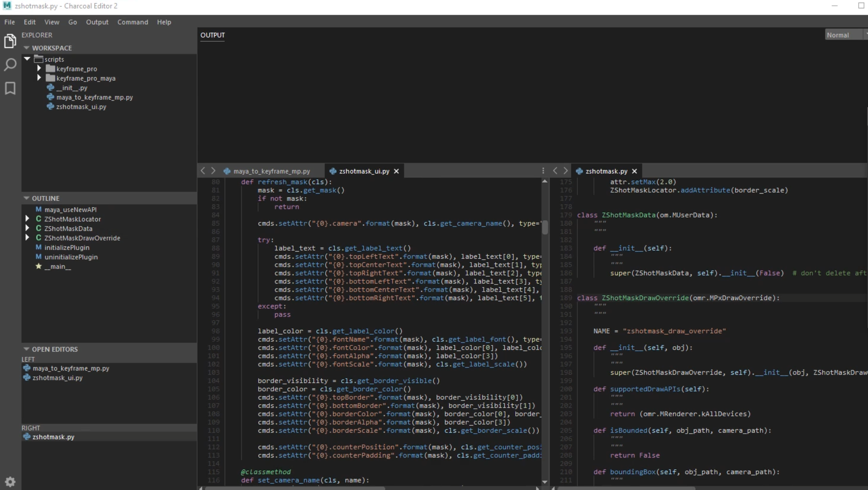Navigate back in left editor pane
Viewport: 868px width, 490px height.
[x=203, y=170]
